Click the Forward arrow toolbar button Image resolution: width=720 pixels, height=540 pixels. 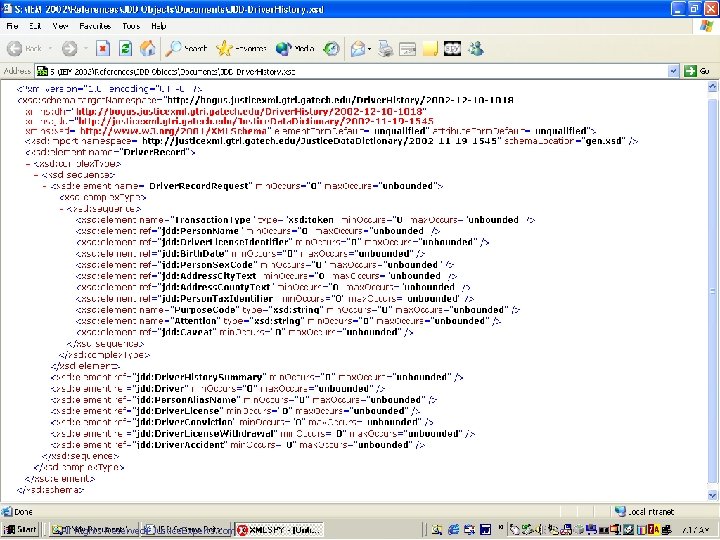point(69,48)
